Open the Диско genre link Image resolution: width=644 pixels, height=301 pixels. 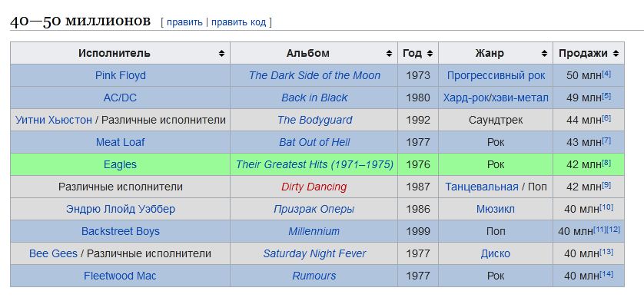496,253
